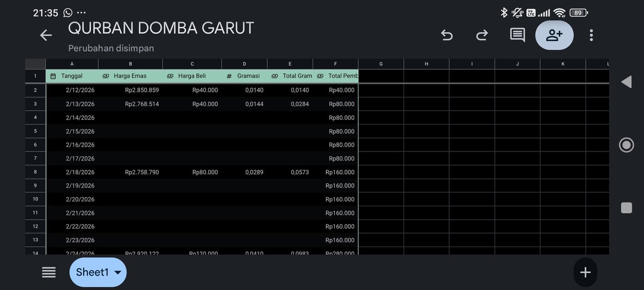Screen dimensions: 644x290
Task: Select column D header
Action: 244,64
